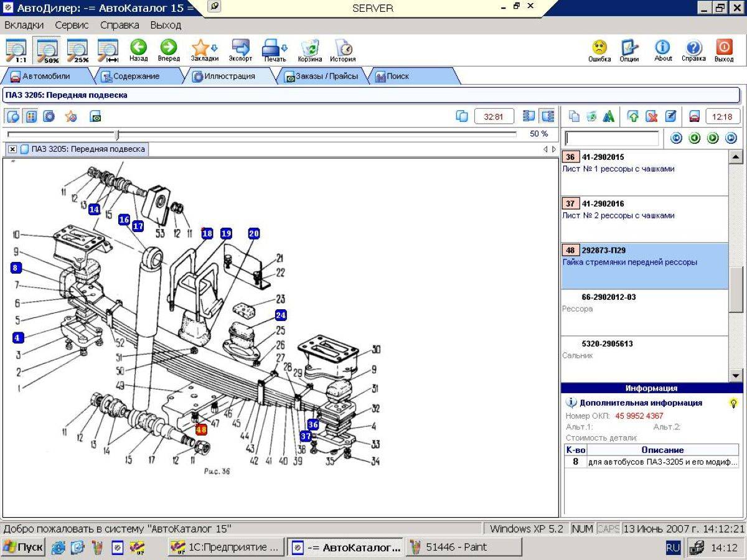The image size is (747, 560).
Task: Switch to the Автомобили tab
Action: point(46,77)
